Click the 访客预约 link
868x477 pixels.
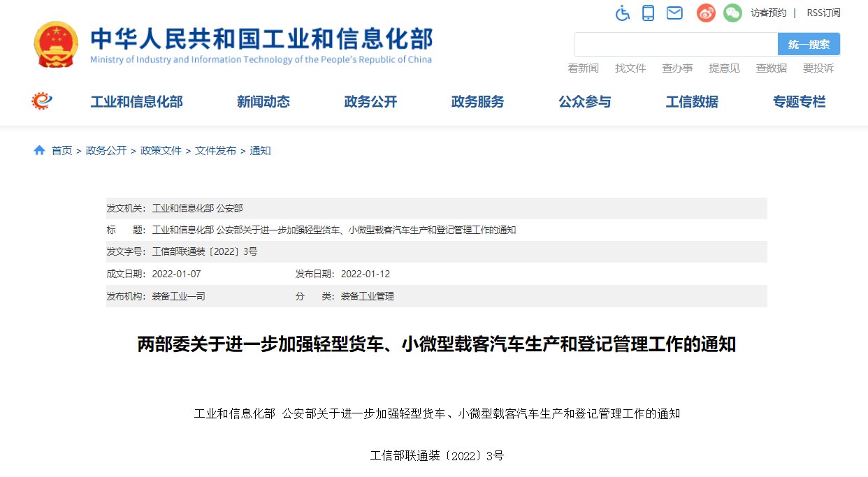tap(767, 13)
